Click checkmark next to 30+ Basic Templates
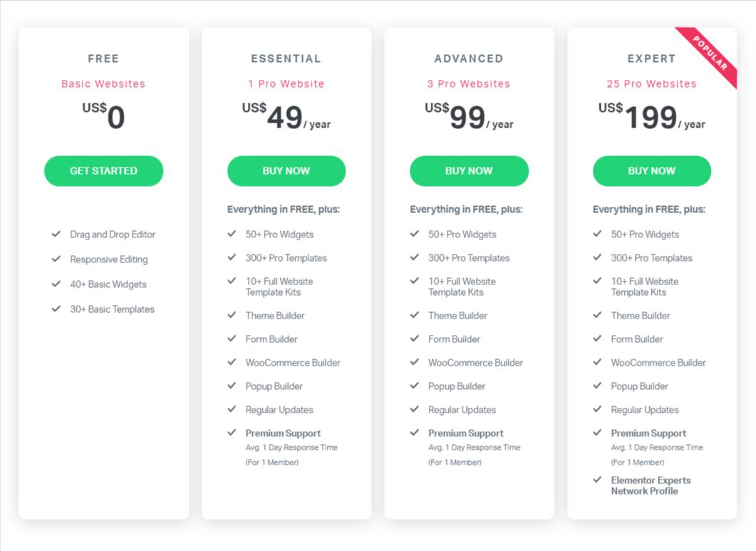756x551 pixels. pyautogui.click(x=56, y=309)
